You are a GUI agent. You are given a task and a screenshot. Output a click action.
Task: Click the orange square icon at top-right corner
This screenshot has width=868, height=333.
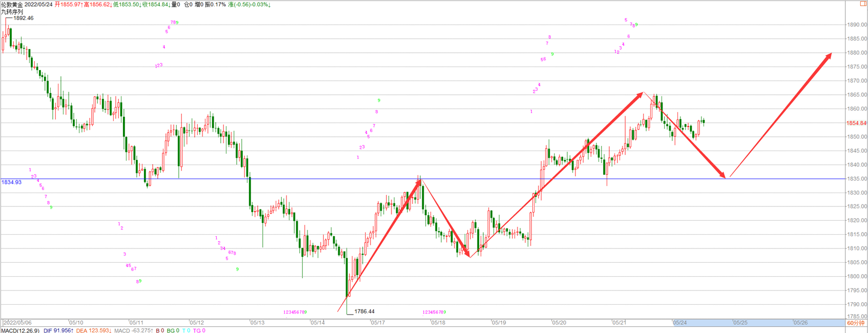click(x=863, y=4)
